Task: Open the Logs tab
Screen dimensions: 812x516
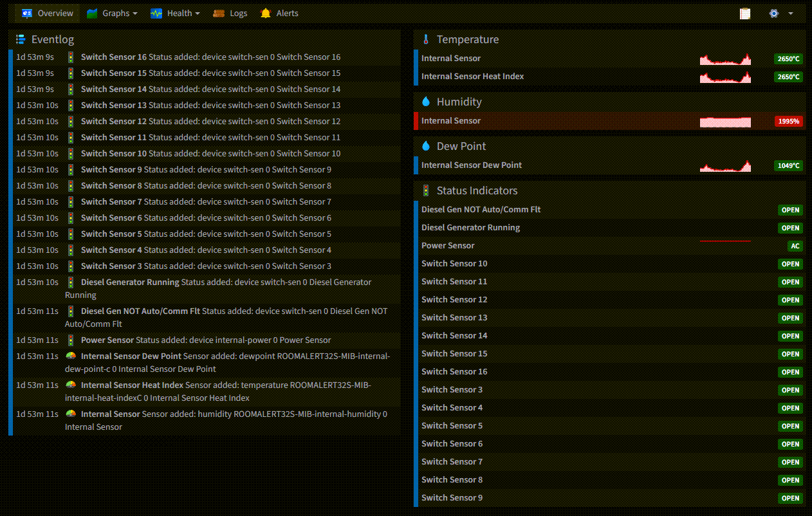Action: (230, 14)
